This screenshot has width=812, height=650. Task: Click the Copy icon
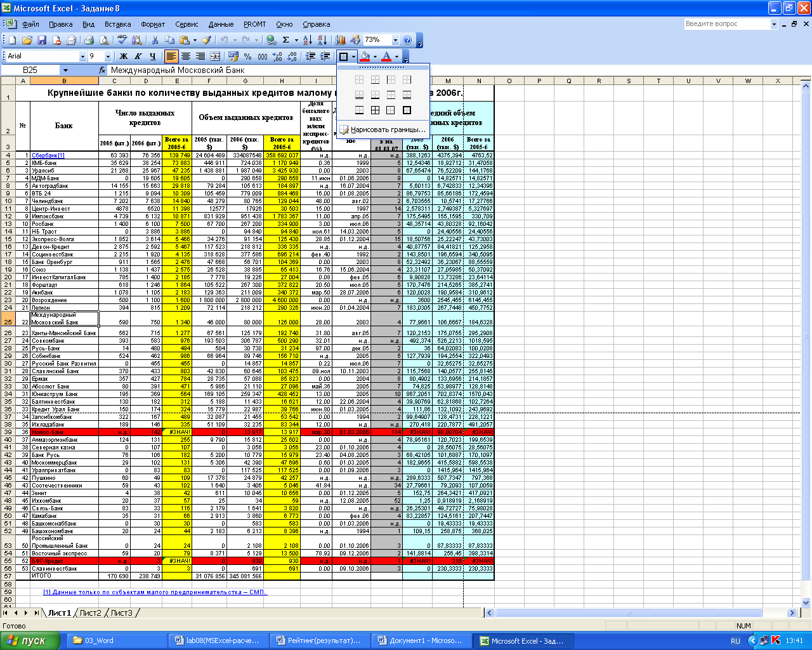169,40
